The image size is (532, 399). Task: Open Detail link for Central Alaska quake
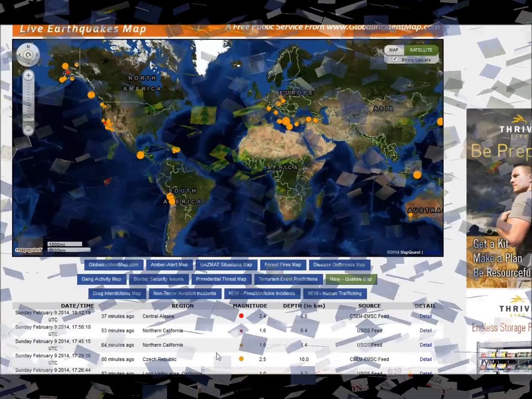point(426,316)
